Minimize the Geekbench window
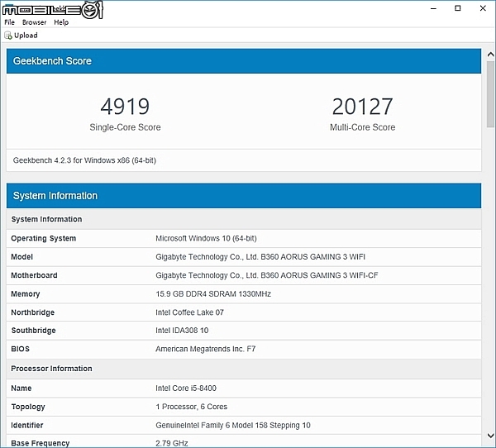The height and width of the screenshot is (448, 496). point(433,8)
